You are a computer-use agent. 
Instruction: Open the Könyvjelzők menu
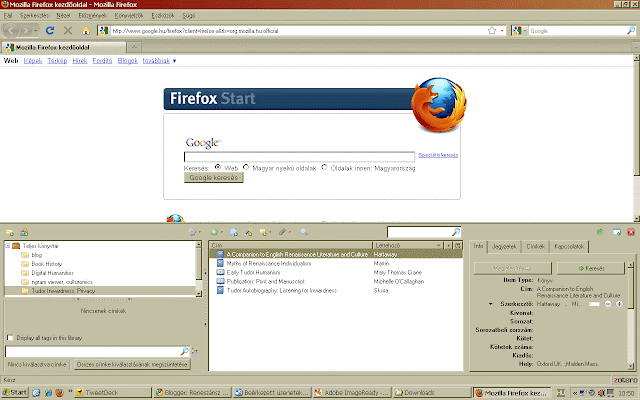point(129,16)
